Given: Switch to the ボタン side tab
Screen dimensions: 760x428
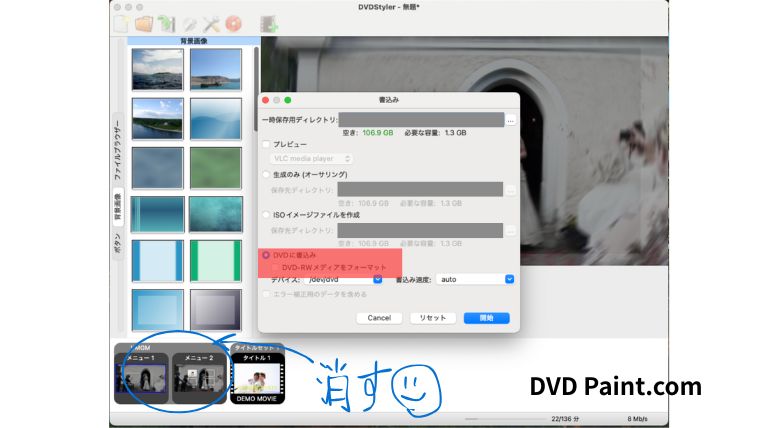Looking at the screenshot, I should point(117,243).
